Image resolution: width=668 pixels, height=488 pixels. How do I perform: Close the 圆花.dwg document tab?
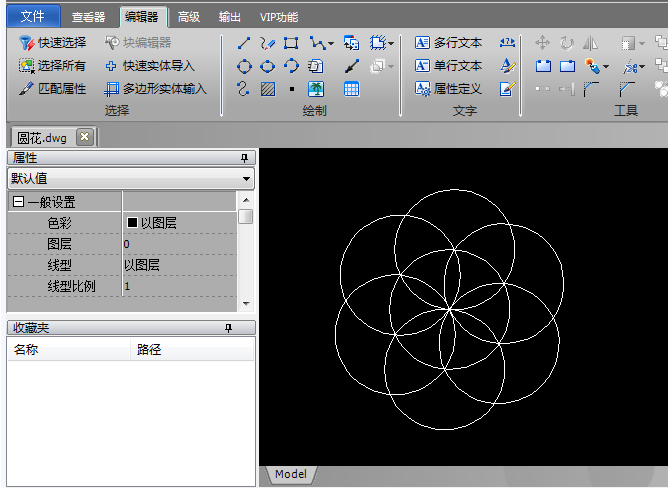coord(85,137)
